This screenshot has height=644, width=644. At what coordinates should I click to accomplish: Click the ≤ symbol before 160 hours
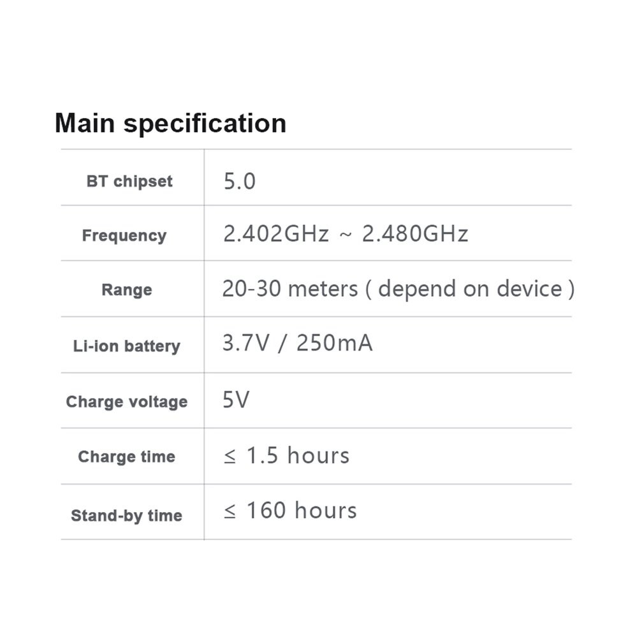[x=230, y=512]
